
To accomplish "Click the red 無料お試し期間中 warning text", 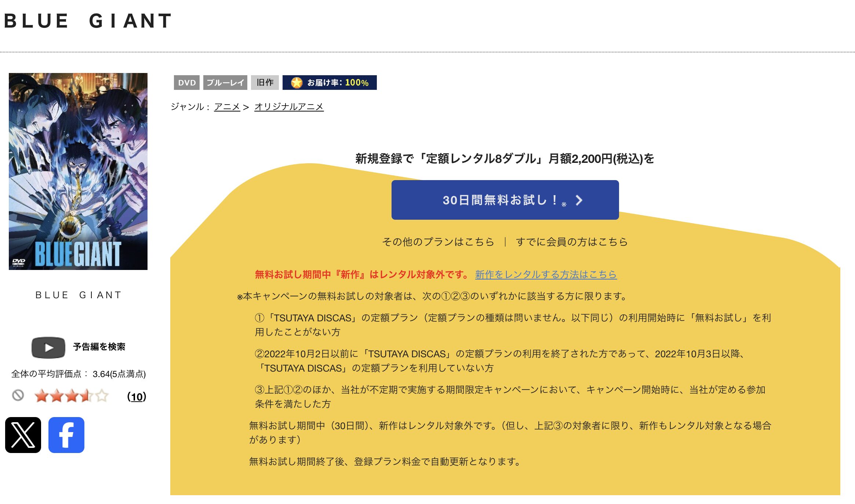I will pyautogui.click(x=362, y=274).
